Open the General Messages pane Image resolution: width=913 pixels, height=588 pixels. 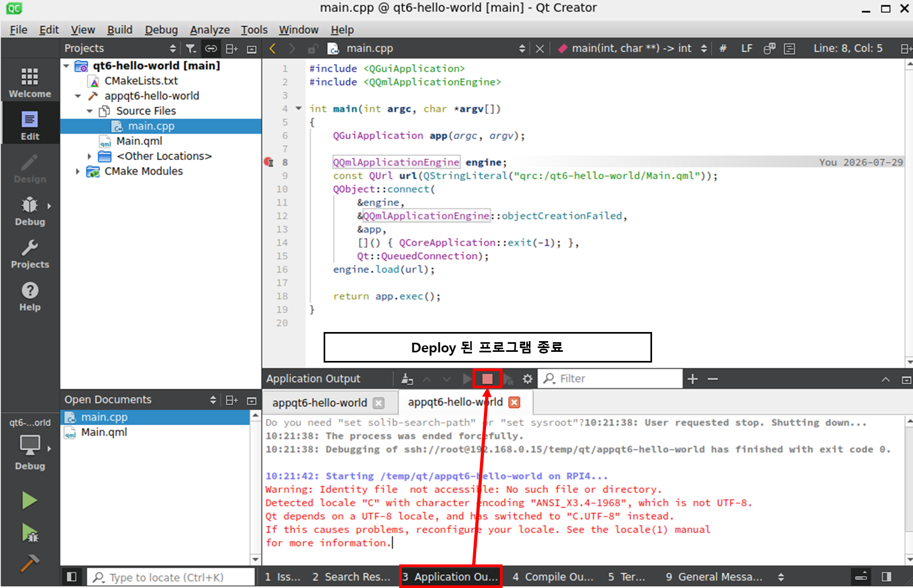point(714,577)
